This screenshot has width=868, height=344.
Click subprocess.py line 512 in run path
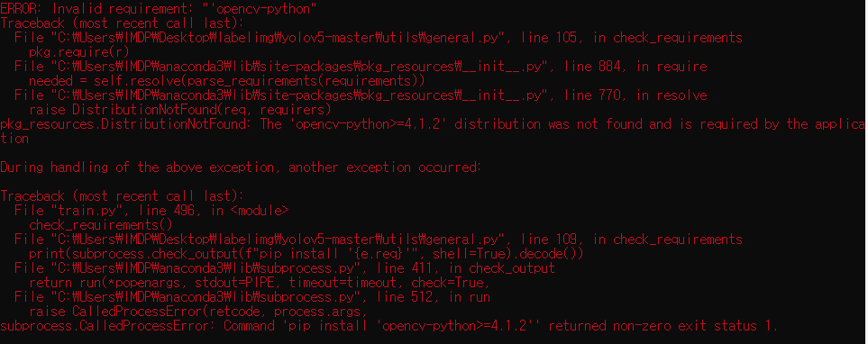click(x=251, y=296)
